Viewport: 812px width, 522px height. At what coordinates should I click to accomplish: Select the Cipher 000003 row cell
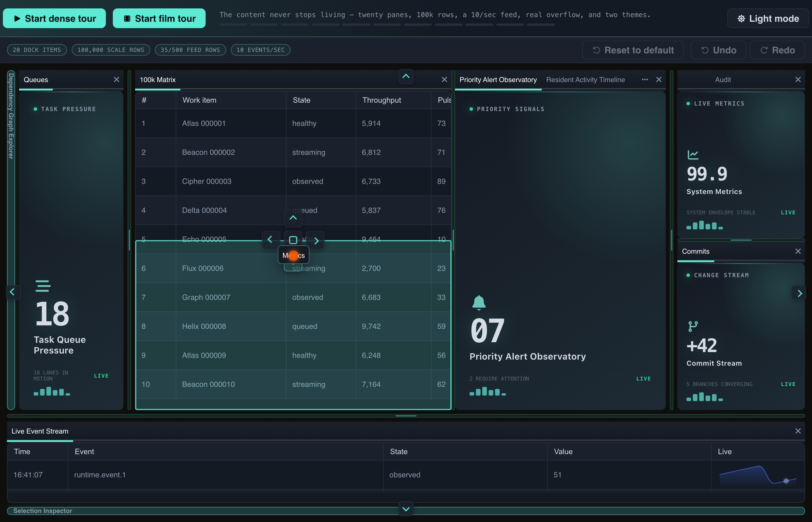[231, 181]
